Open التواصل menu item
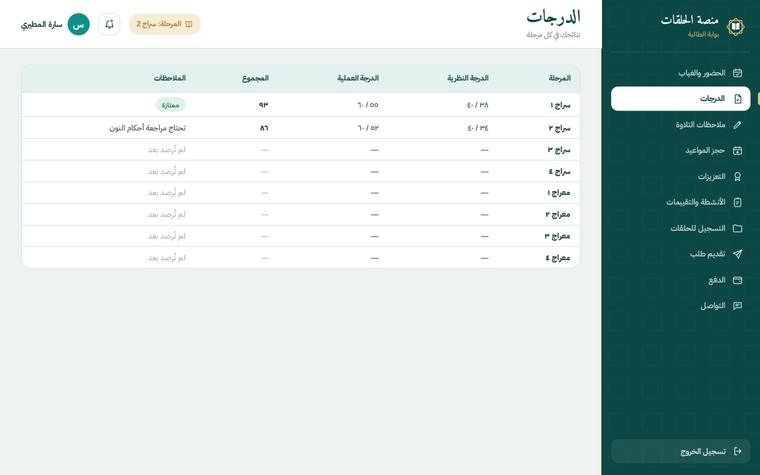Viewport: 760px width, 475px height. tap(681, 306)
